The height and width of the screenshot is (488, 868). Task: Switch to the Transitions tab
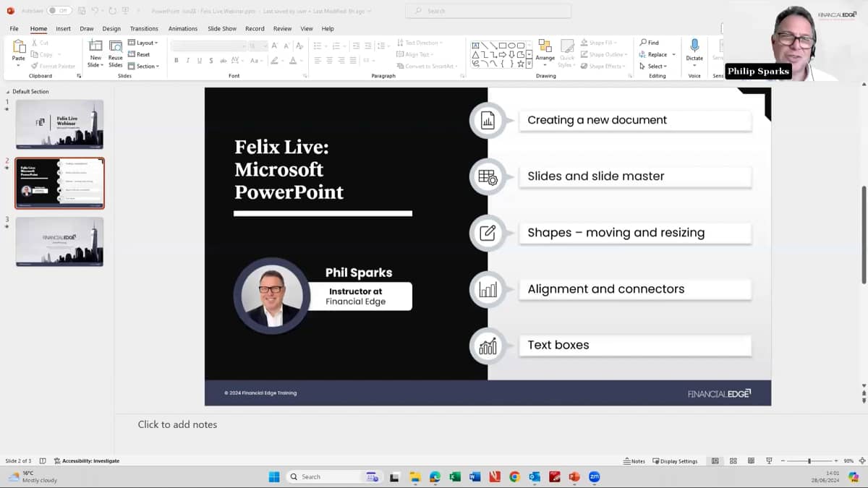tap(144, 29)
